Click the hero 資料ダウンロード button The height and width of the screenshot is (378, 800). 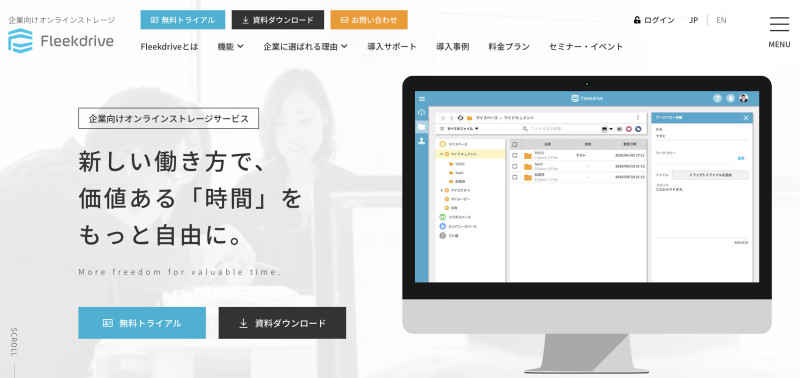282,323
